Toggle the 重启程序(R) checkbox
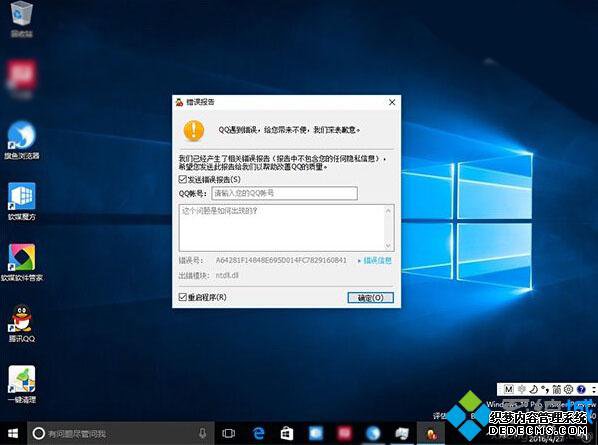Screen dimensions: 598x445 point(182,297)
